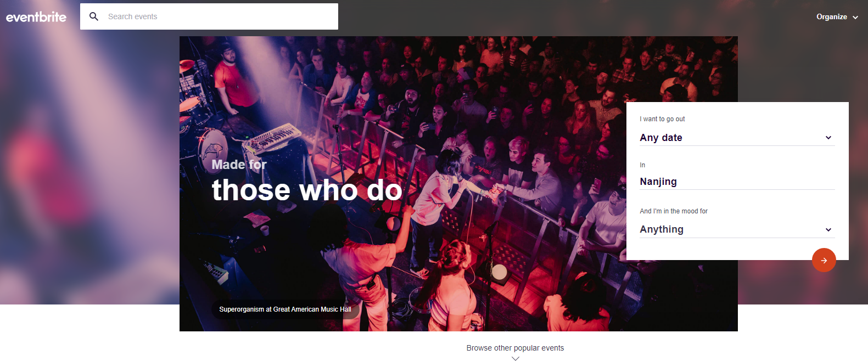Open the Anything mood dropdown
Image resolution: width=868 pixels, height=361 pixels.
click(x=737, y=229)
